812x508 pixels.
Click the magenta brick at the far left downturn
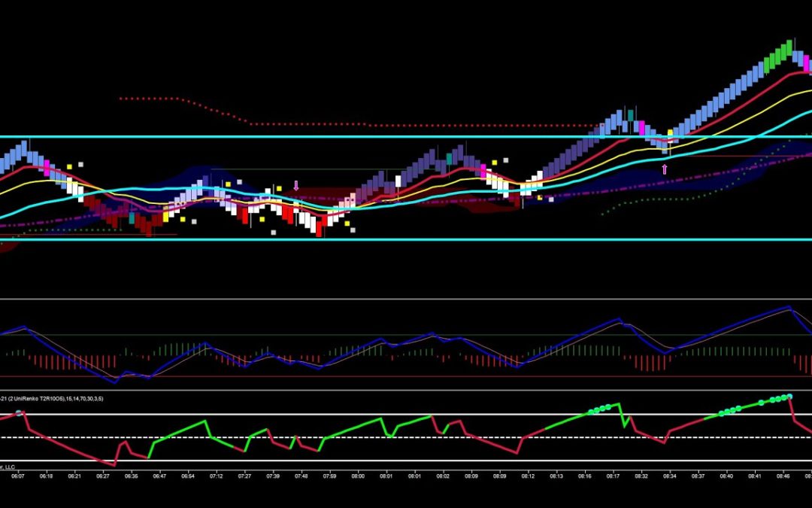pyautogui.click(x=47, y=167)
